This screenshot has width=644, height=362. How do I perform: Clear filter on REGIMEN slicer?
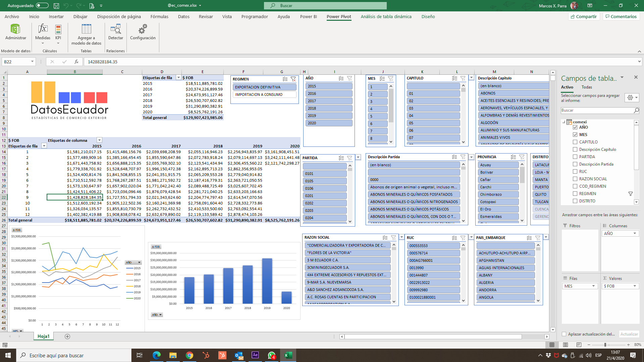coord(293,79)
